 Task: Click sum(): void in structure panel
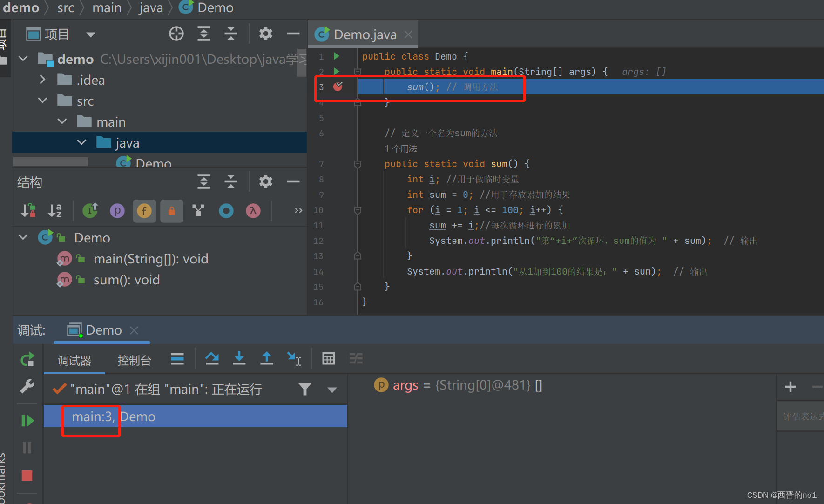coord(126,280)
